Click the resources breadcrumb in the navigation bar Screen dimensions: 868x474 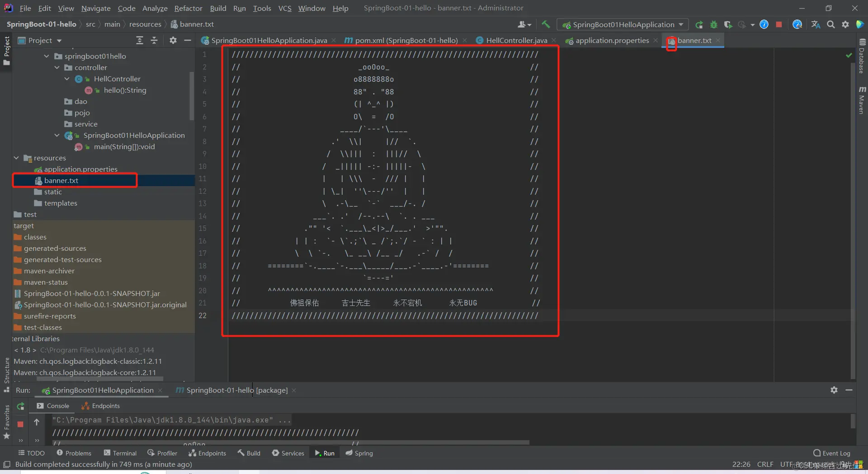(145, 24)
